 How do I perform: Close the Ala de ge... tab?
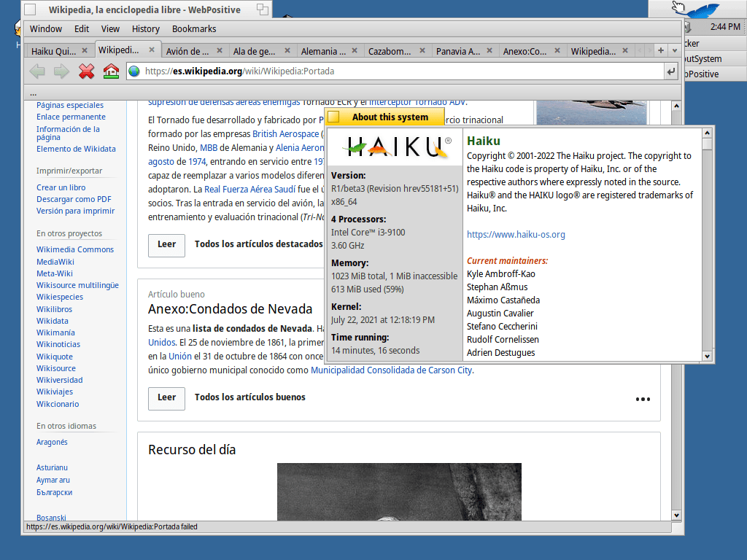(287, 50)
